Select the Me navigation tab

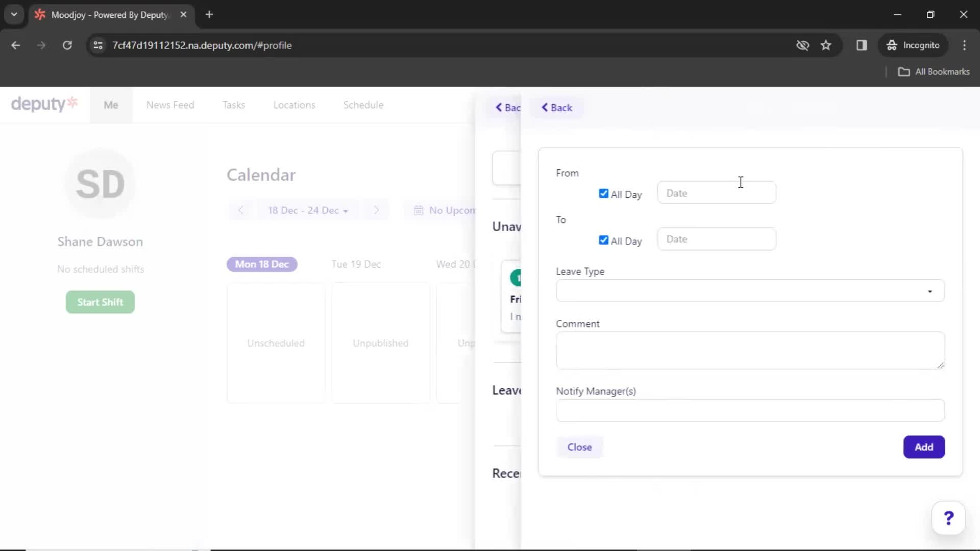click(110, 105)
